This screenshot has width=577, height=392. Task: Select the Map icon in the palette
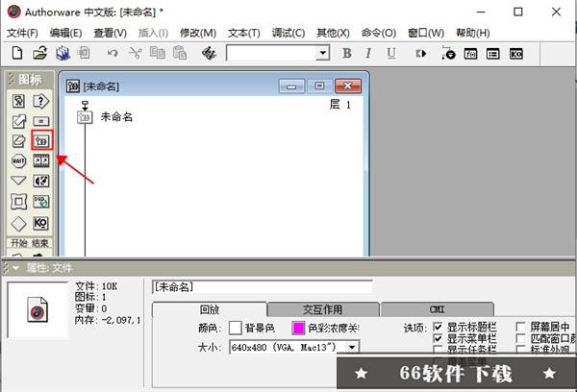(41, 140)
